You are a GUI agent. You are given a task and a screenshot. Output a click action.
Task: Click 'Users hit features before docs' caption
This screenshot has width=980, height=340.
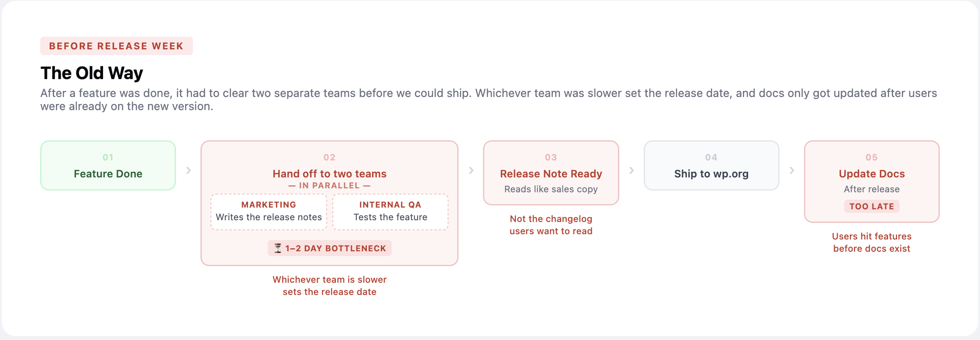point(871,242)
